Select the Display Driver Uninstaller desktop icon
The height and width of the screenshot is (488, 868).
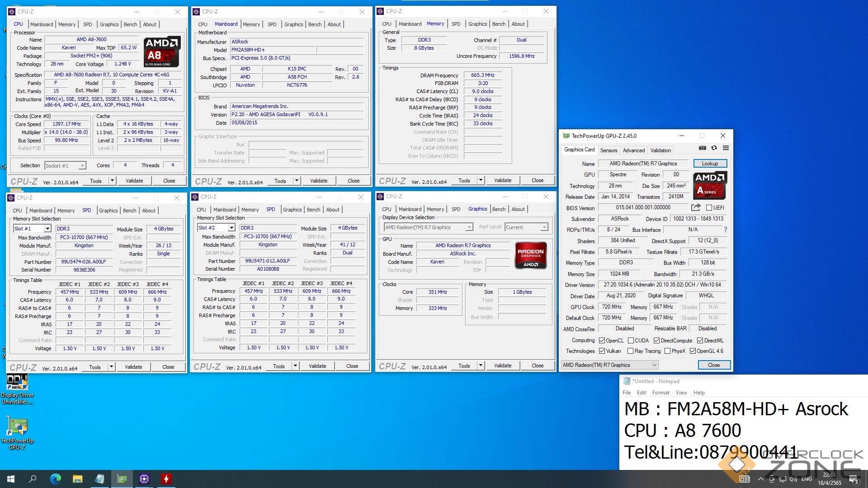tap(17, 389)
